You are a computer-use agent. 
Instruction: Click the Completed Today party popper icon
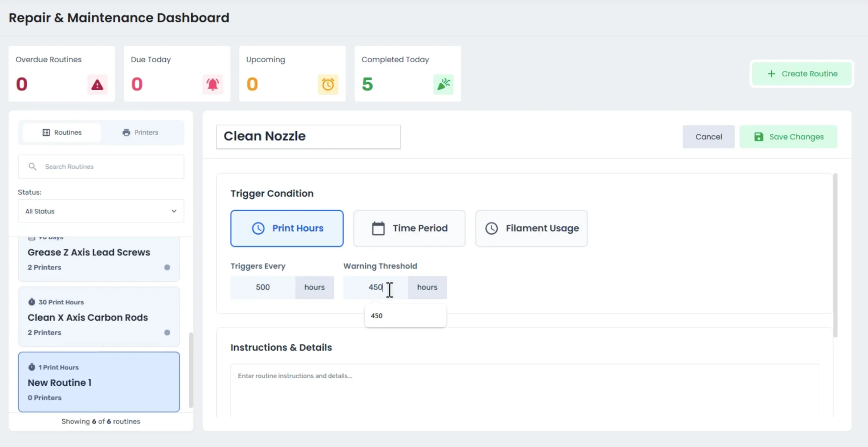tap(443, 84)
